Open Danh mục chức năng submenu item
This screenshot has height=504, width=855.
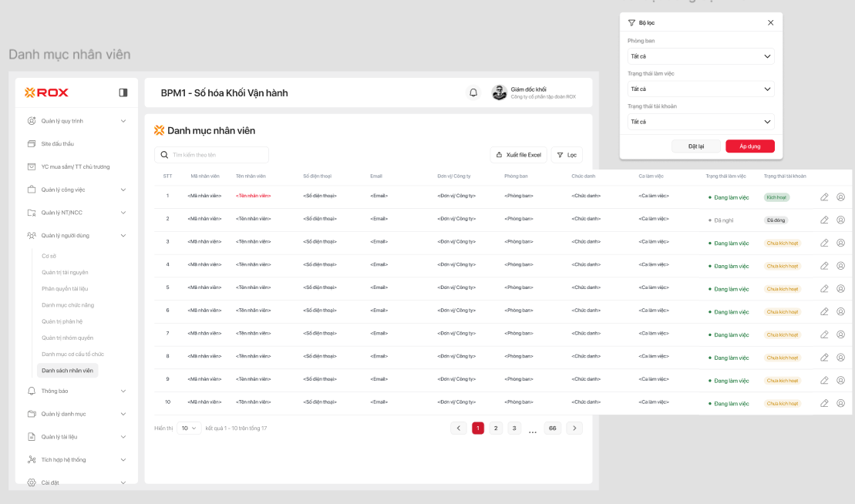pos(68,305)
